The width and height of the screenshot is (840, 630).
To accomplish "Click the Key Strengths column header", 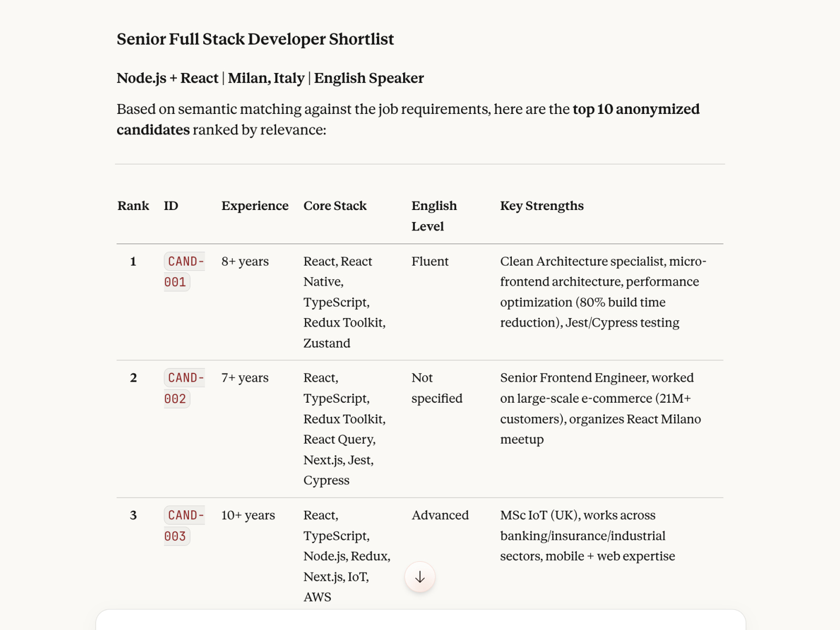I will click(542, 206).
